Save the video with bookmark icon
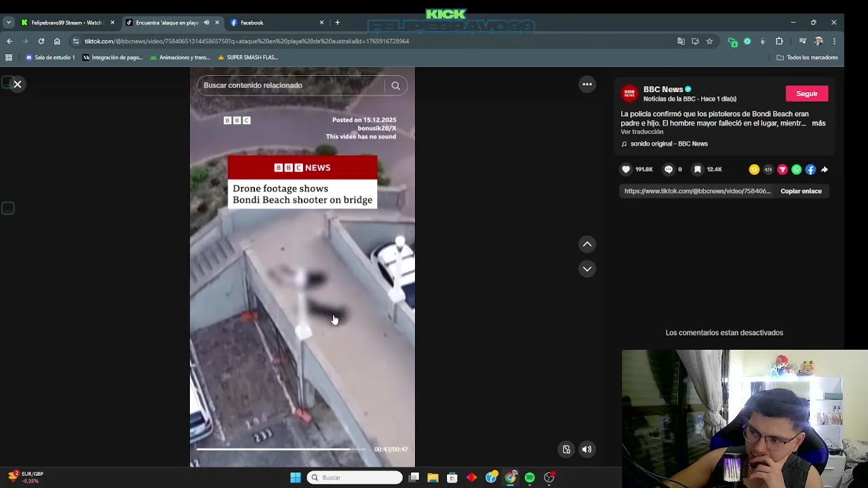The height and width of the screenshot is (488, 868). pos(697,169)
